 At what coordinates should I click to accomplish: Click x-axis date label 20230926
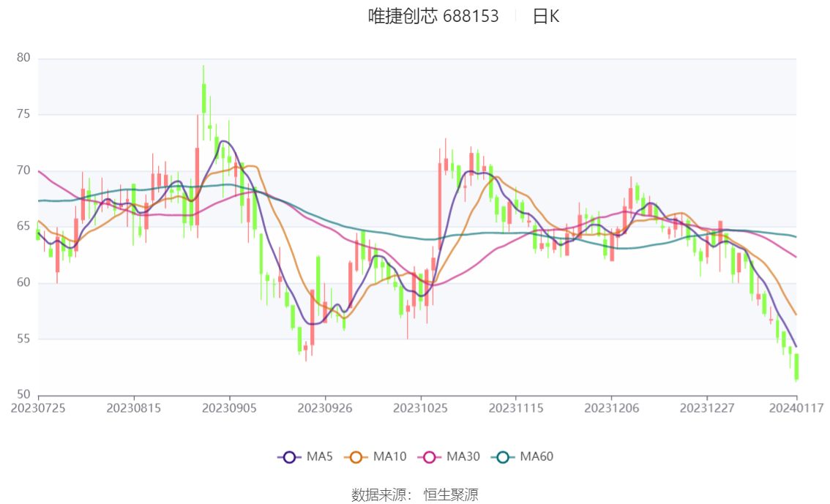(x=325, y=408)
